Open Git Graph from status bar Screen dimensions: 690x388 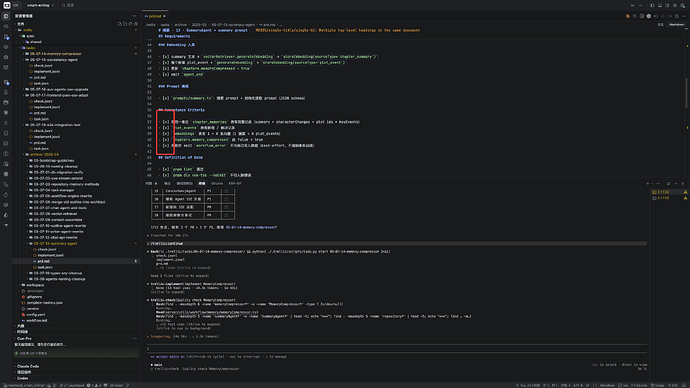point(116,385)
